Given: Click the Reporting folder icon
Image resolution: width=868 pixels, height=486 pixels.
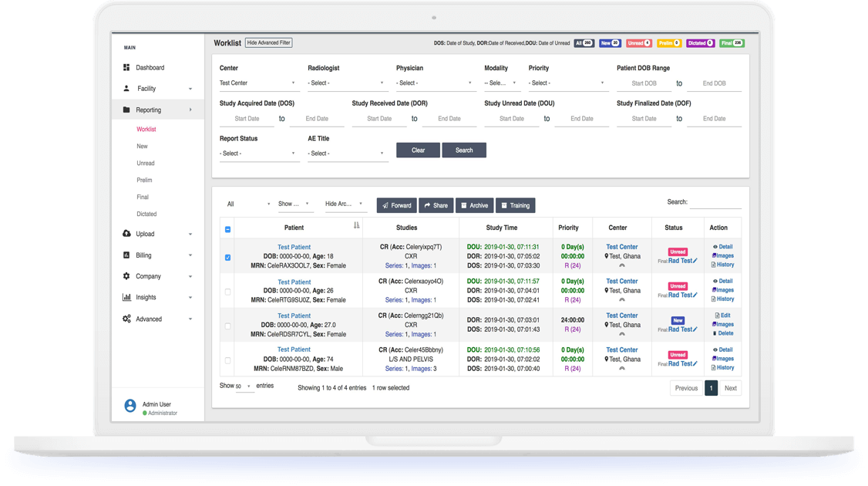Looking at the screenshot, I should click(x=126, y=110).
